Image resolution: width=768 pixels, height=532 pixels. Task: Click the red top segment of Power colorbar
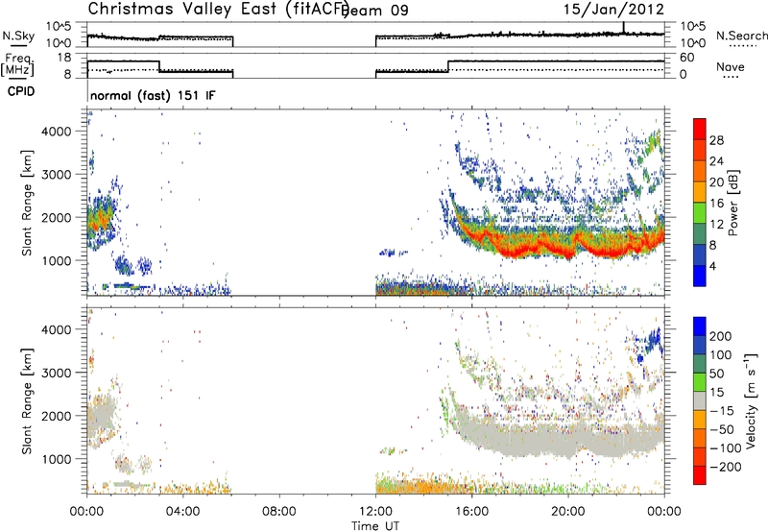700,130
